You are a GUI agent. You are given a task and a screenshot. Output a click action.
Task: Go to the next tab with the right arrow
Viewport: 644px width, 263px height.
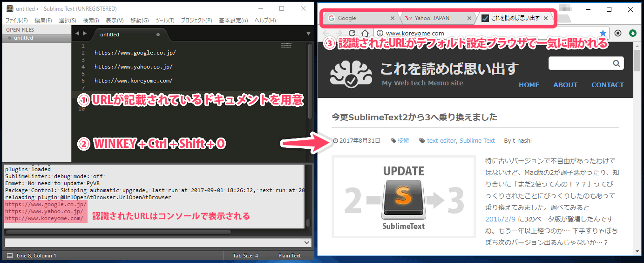click(x=85, y=34)
